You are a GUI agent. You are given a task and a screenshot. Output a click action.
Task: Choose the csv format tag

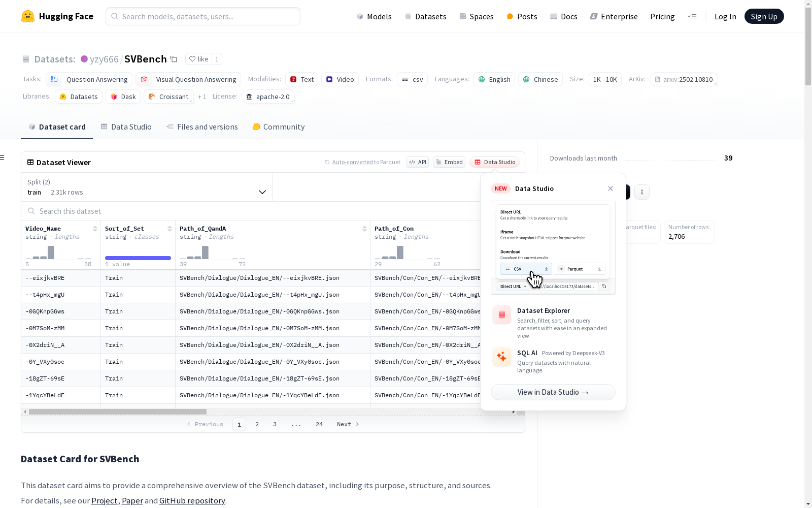click(x=413, y=79)
